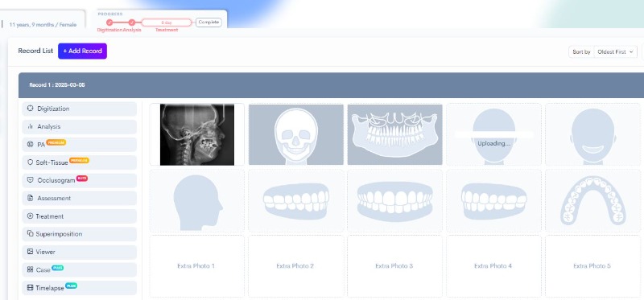Click the Assessment document icon

(30, 198)
